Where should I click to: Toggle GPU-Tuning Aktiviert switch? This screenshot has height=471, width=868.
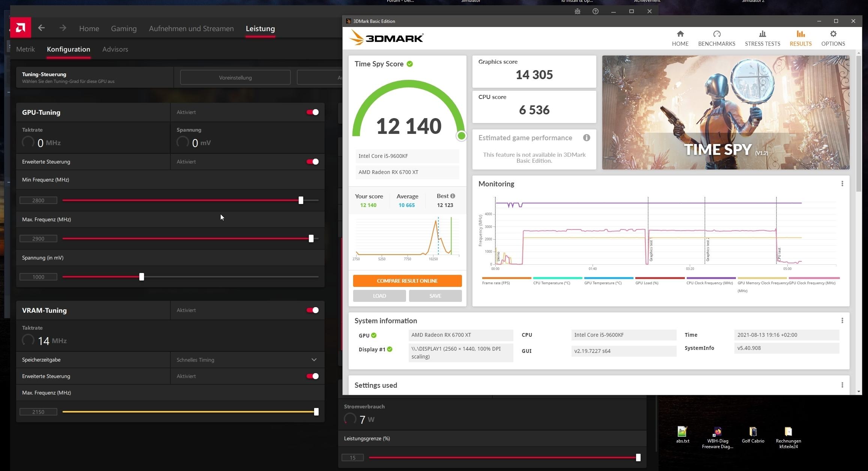tap(312, 112)
